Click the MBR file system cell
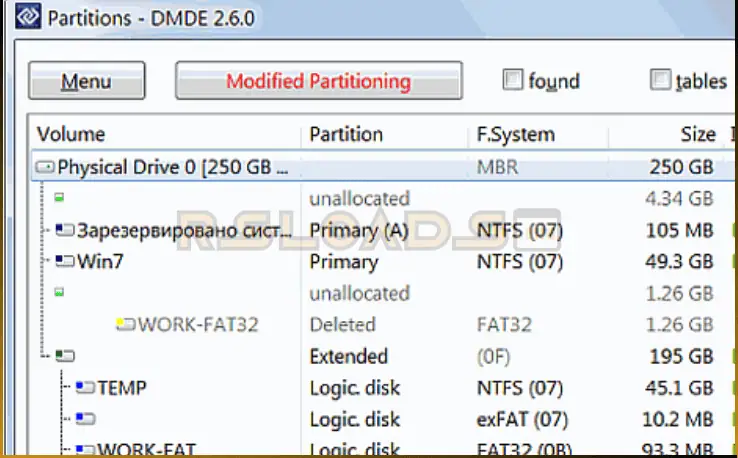Screen dimensions: 738x458 497,167
